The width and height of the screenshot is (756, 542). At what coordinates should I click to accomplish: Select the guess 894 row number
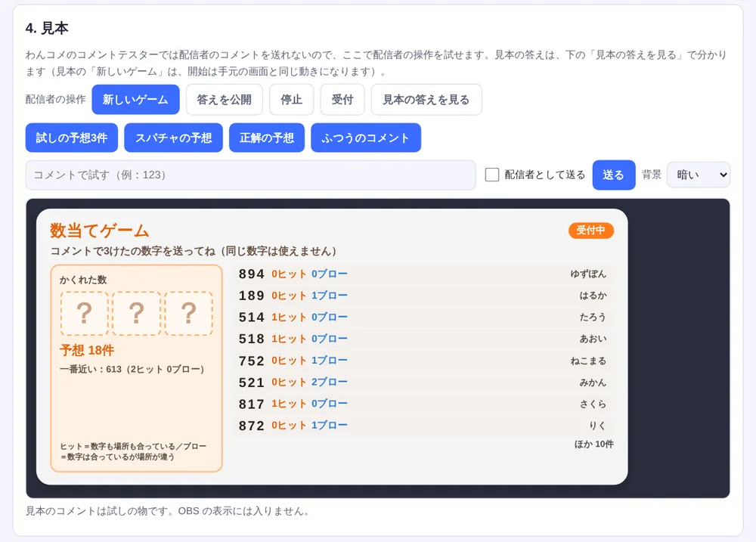click(x=251, y=274)
